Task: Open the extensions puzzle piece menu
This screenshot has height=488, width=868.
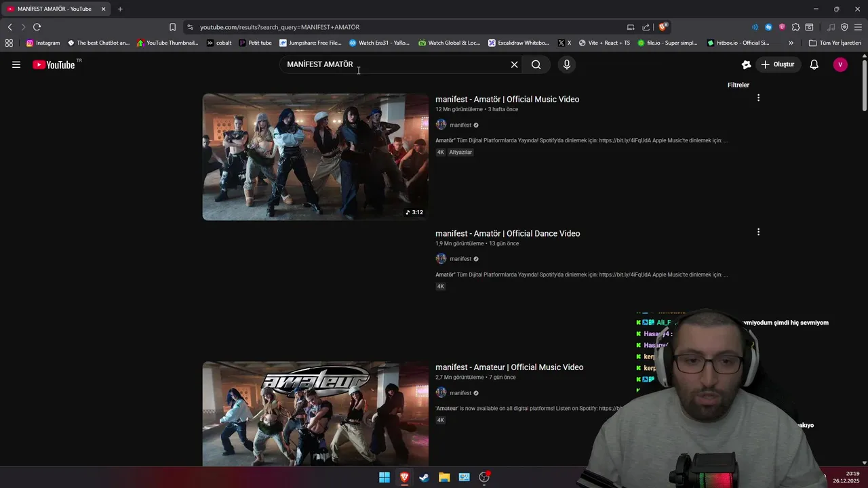Action: tap(795, 27)
